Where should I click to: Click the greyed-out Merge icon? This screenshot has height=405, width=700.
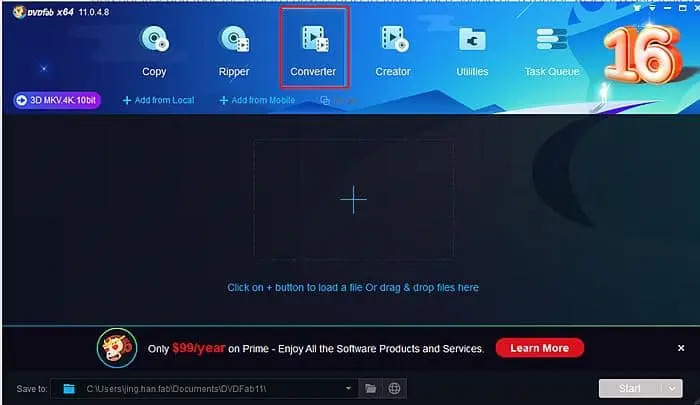click(325, 100)
